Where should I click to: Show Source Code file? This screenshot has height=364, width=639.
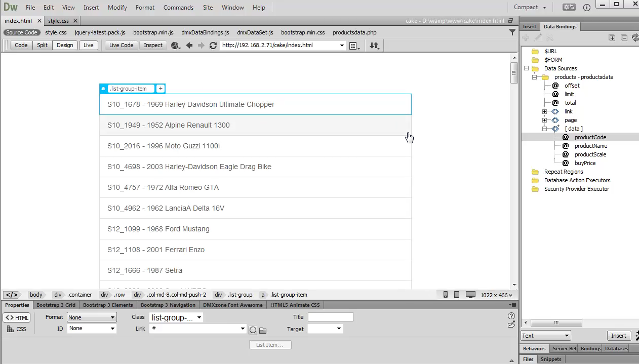22,32
